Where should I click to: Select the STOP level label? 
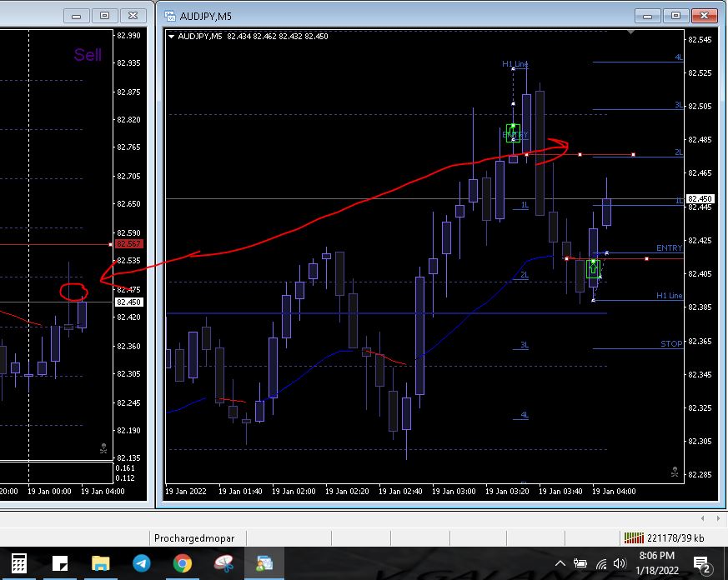[x=671, y=344]
